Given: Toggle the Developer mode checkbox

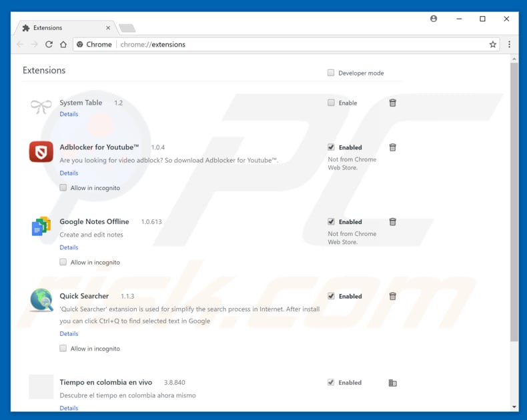Looking at the screenshot, I should pyautogui.click(x=331, y=73).
